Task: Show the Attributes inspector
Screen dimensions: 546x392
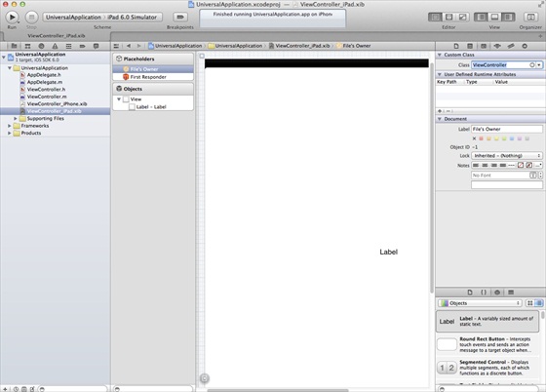Action: 497,46
